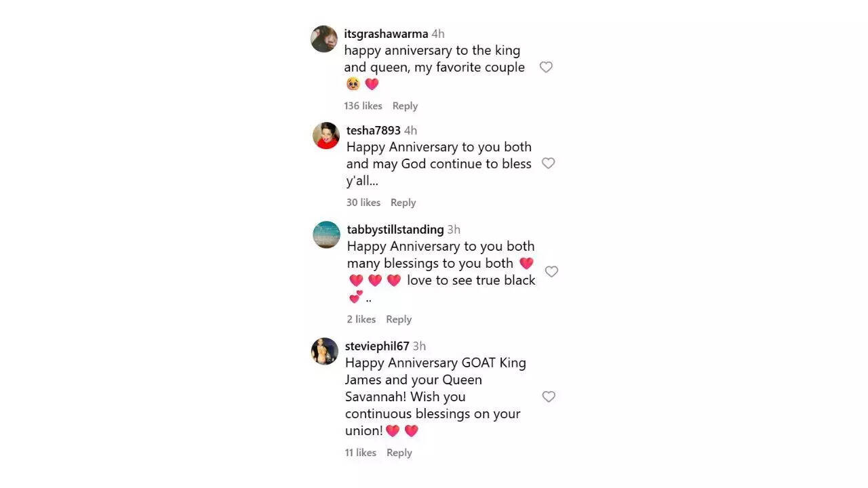The width and height of the screenshot is (868, 488).
Task: Reply to steviephil67's comment
Action: coord(399,453)
